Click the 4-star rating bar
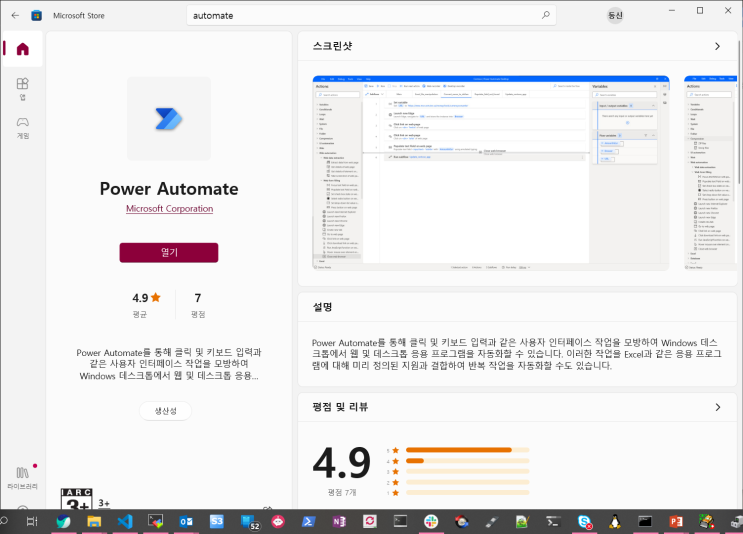Screen dimensions: 743x534 pyautogui.click(x=467, y=461)
